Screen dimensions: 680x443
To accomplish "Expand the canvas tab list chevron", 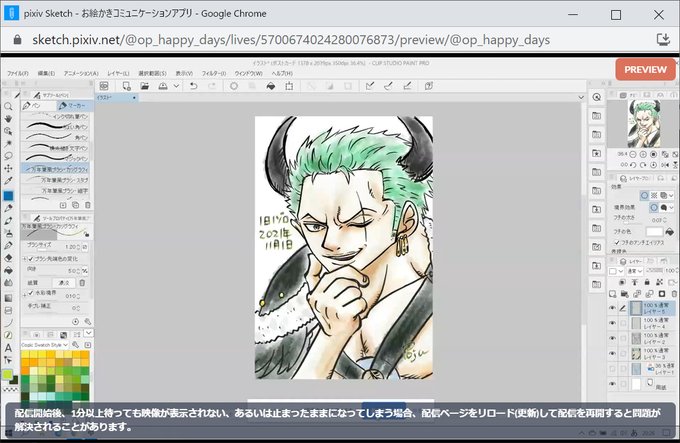I will (581, 98).
